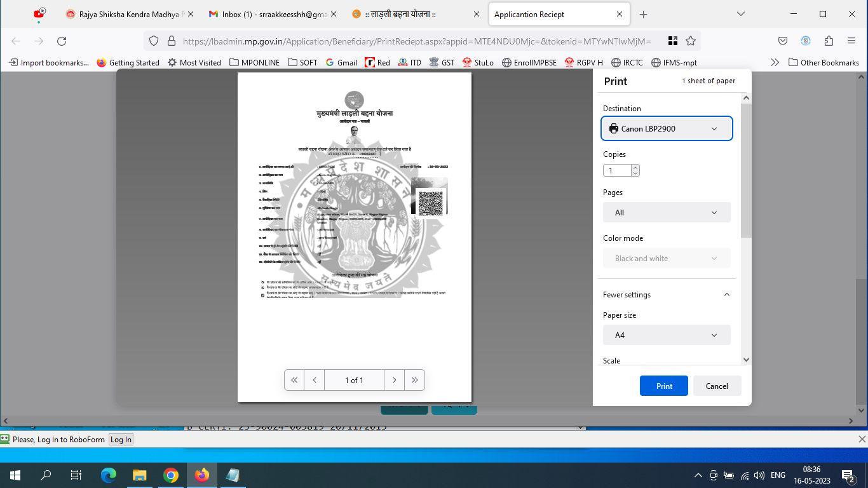Open the IRCTC bookmark

[x=625, y=62]
